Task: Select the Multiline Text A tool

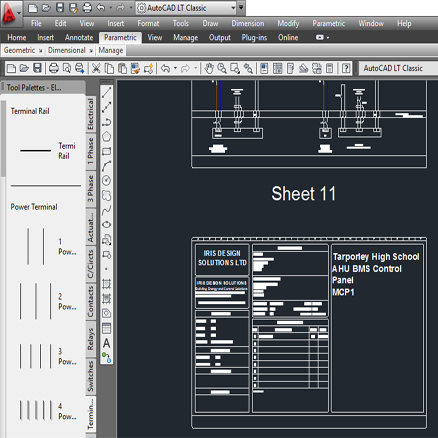Action: click(106, 343)
